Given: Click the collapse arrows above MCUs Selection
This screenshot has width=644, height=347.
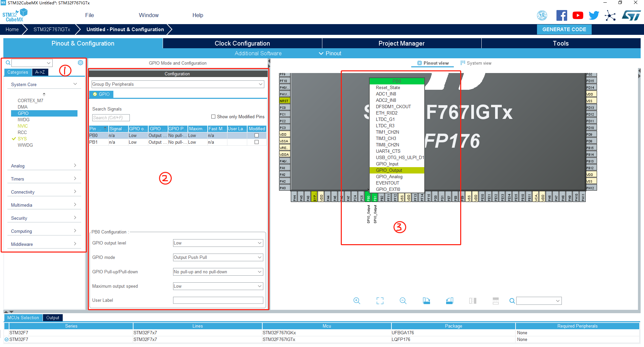Looking at the screenshot, I should (9, 312).
